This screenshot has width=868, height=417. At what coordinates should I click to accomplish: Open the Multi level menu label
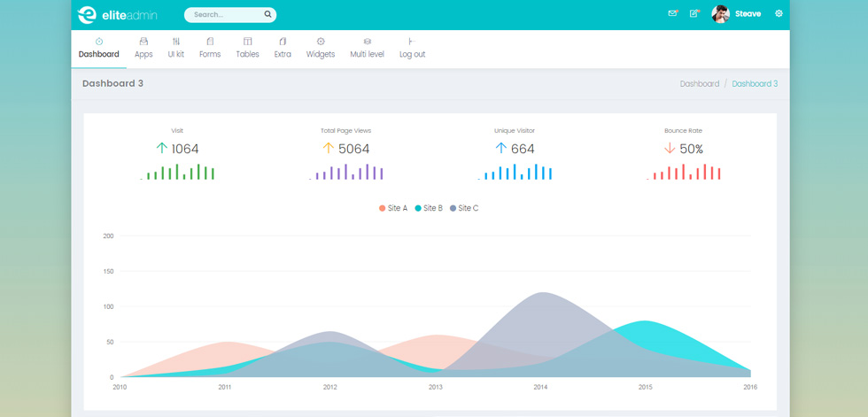(x=367, y=54)
